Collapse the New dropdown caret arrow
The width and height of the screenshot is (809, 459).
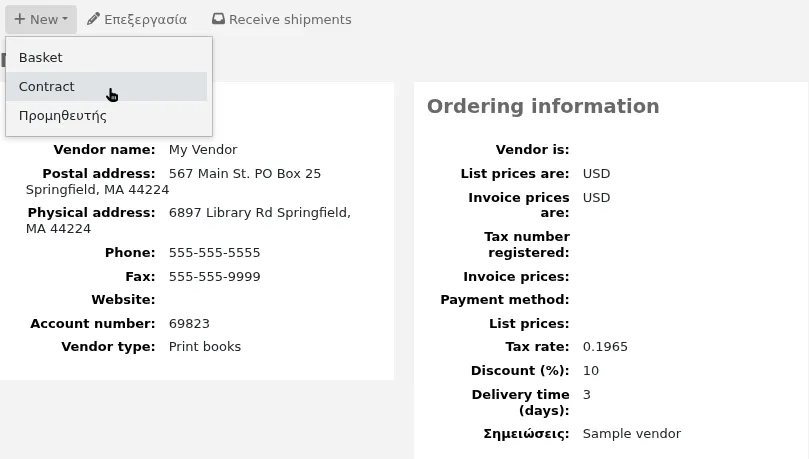click(65, 19)
